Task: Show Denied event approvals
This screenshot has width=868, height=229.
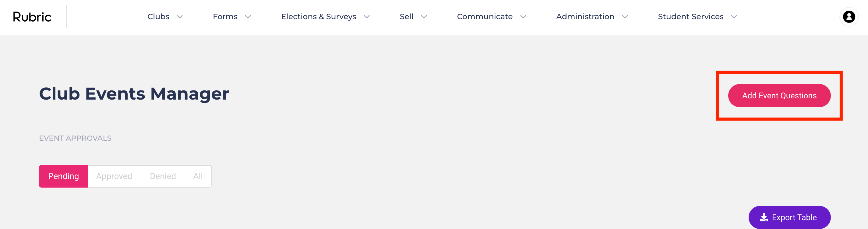Action: [x=163, y=176]
